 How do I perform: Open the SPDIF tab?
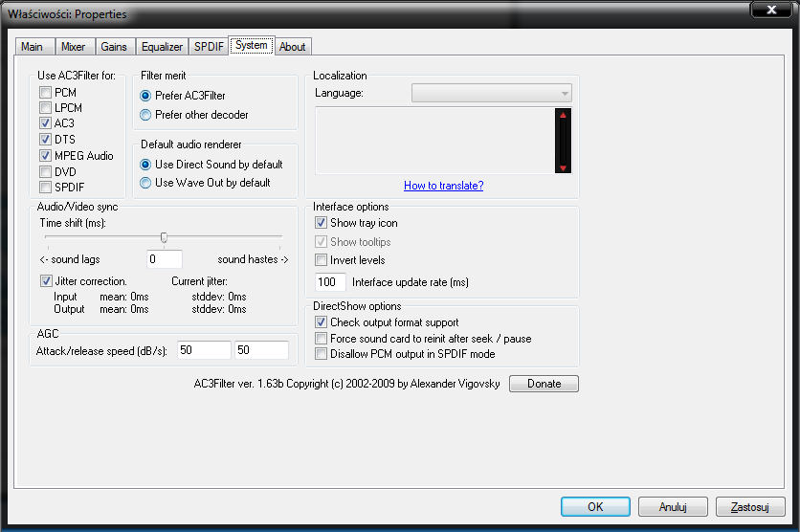(x=209, y=47)
